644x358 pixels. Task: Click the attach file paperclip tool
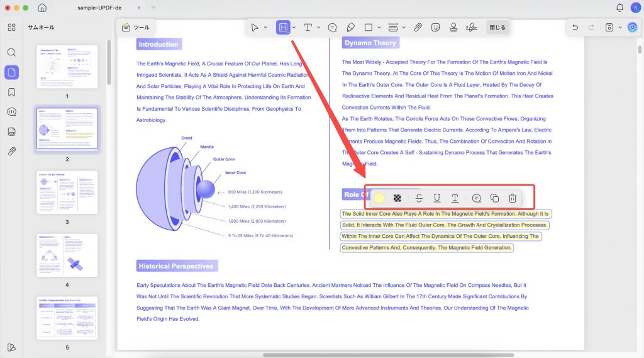[x=418, y=28]
